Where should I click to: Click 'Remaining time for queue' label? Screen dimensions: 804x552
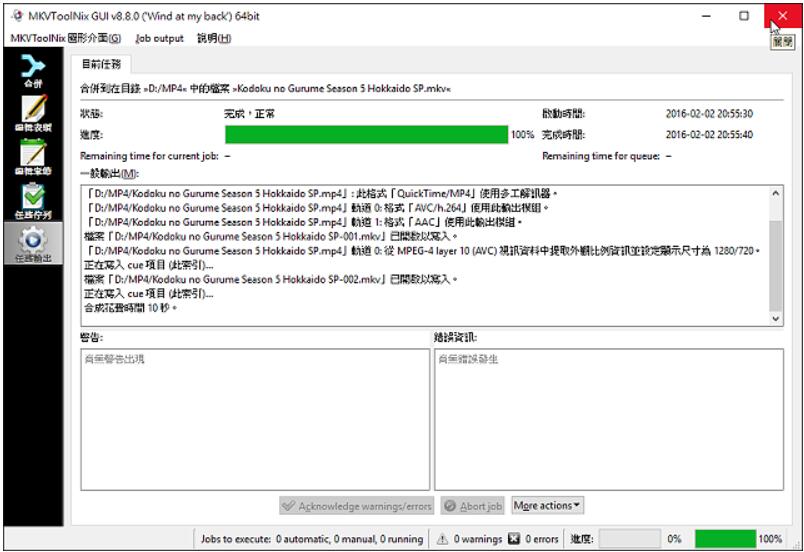[601, 156]
